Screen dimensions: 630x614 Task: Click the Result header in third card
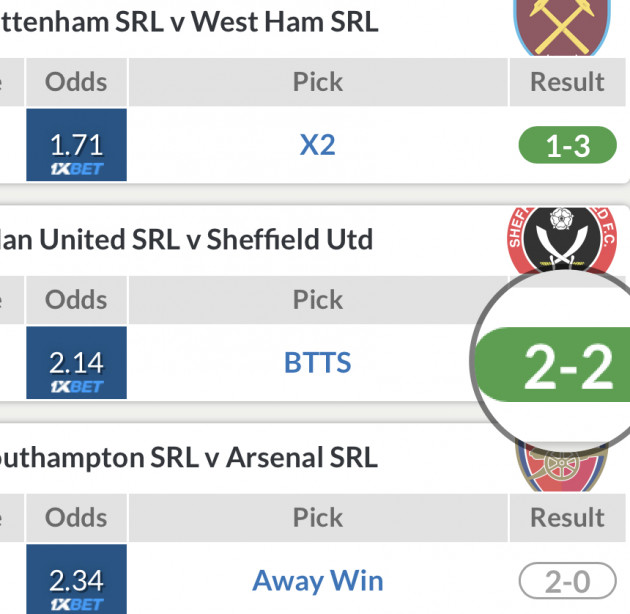tap(567, 517)
